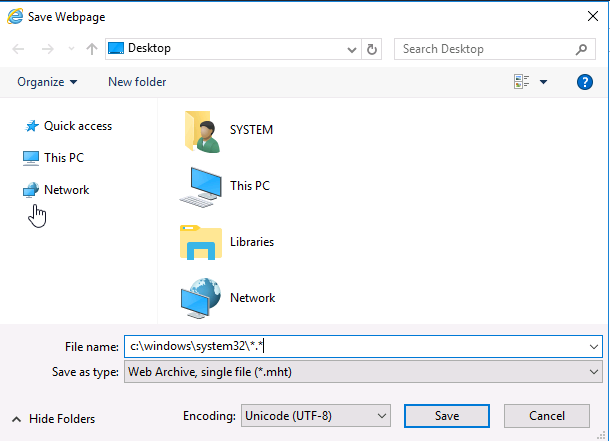Open the Organize menu
Image resolution: width=610 pixels, height=441 pixels.
[47, 82]
